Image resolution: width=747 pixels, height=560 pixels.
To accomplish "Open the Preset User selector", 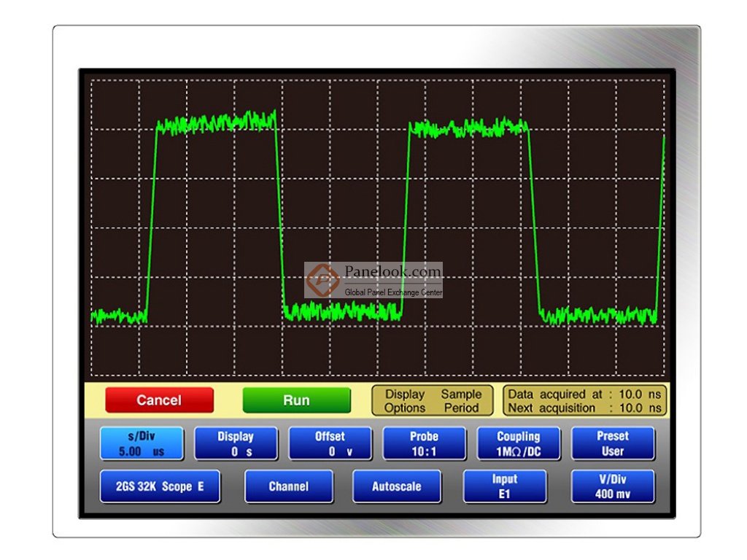I will (x=612, y=443).
